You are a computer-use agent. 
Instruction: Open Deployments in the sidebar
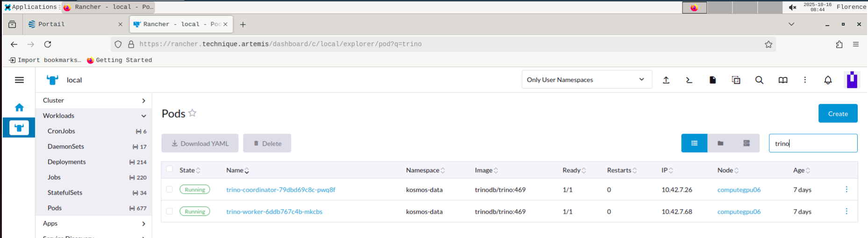coord(67,162)
